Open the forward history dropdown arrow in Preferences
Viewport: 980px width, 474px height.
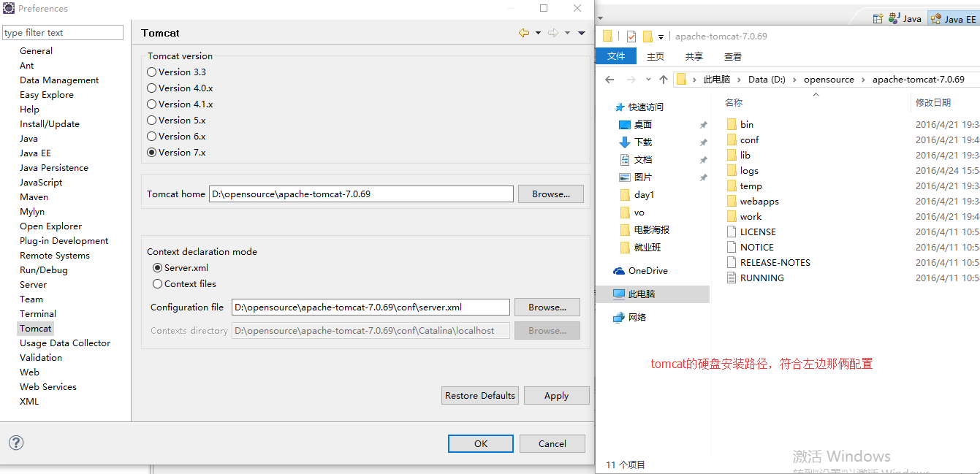click(567, 33)
